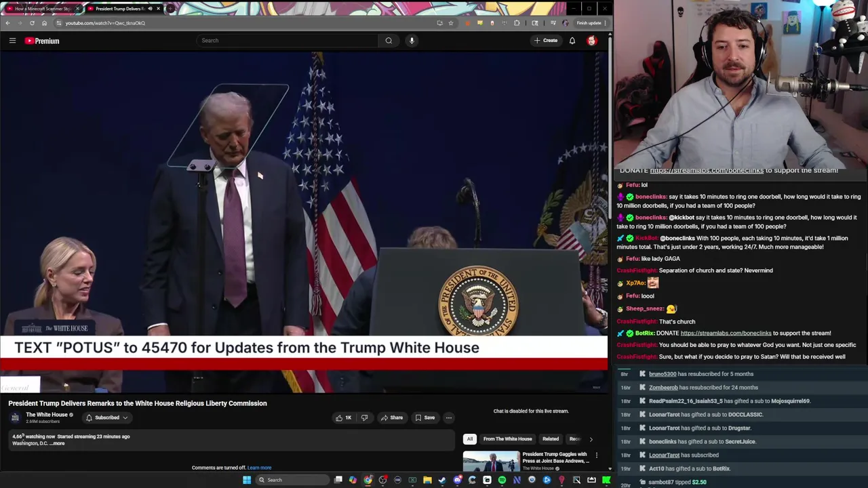Screen dimensions: 868x488
Task: Close the 'President Trump Delivers' tab
Action: click(158, 9)
